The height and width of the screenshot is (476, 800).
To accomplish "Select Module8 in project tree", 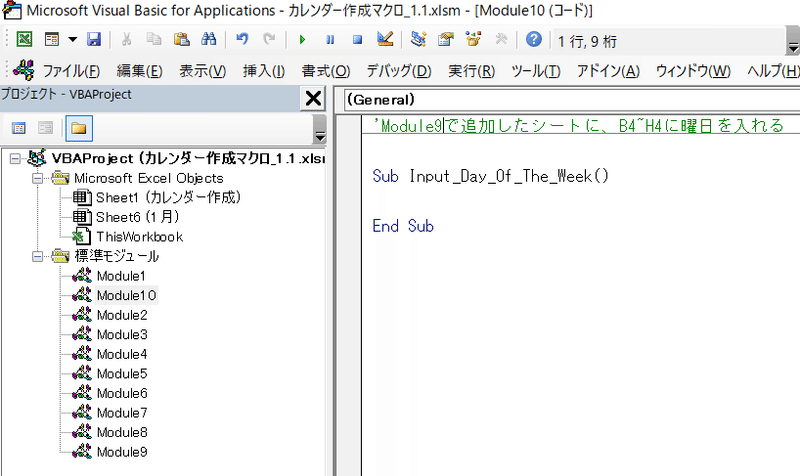I will point(122,433).
